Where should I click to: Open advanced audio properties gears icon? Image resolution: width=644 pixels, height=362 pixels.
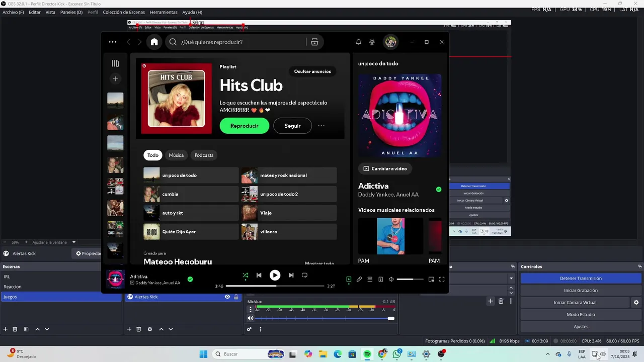click(x=249, y=329)
